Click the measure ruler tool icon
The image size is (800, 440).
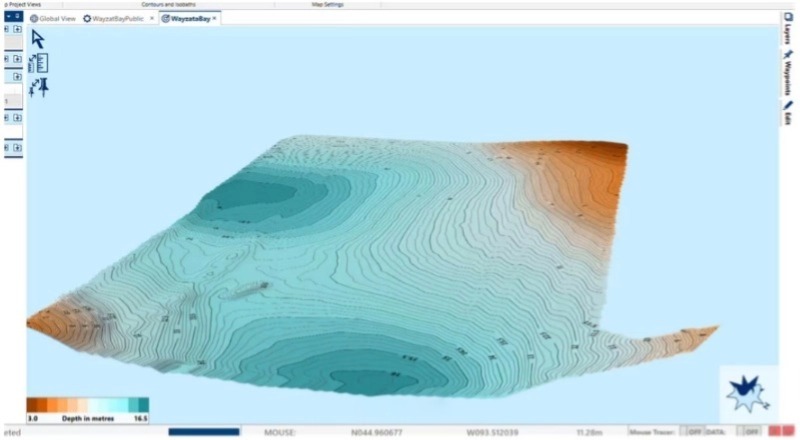tap(39, 63)
